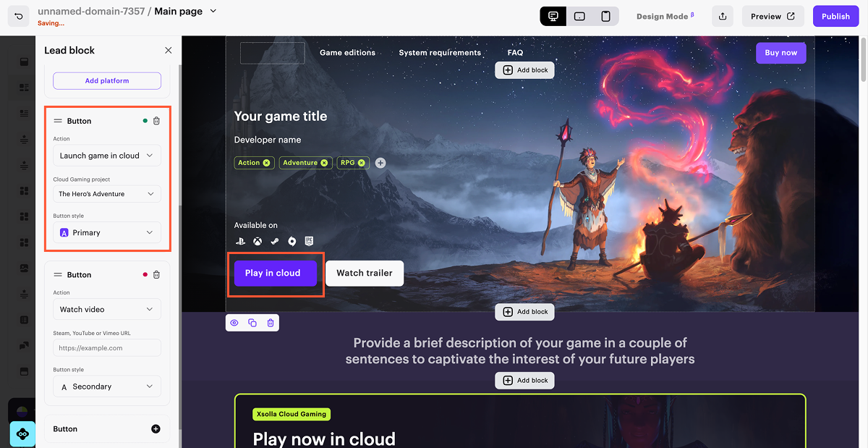The width and height of the screenshot is (868, 448).
Task: Duplicate the lead block with the copy icon
Action: pos(252,323)
